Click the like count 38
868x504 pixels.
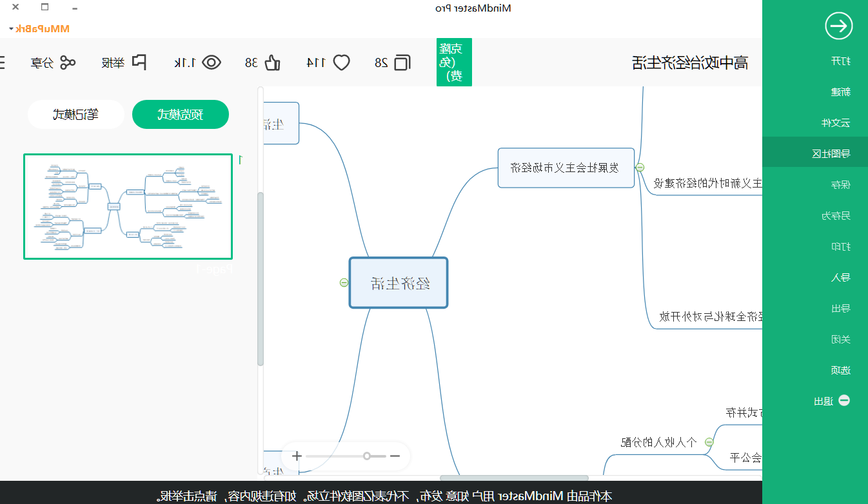pyautogui.click(x=252, y=63)
